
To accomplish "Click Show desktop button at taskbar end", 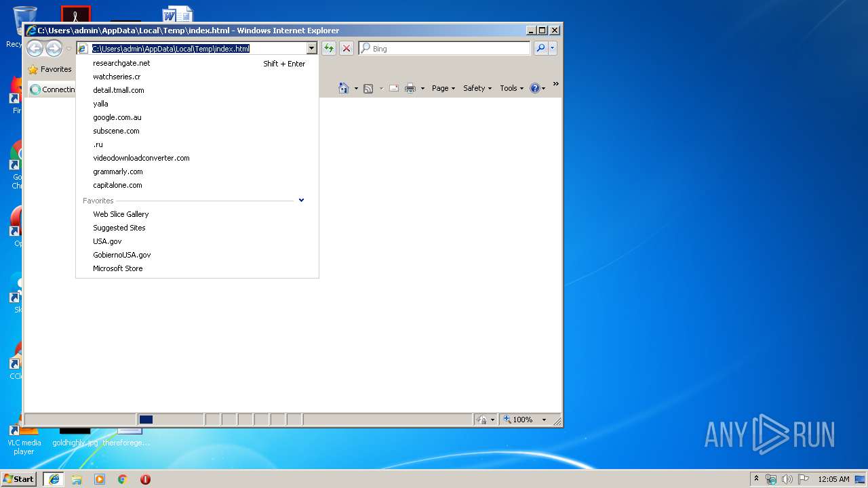I will point(861,479).
